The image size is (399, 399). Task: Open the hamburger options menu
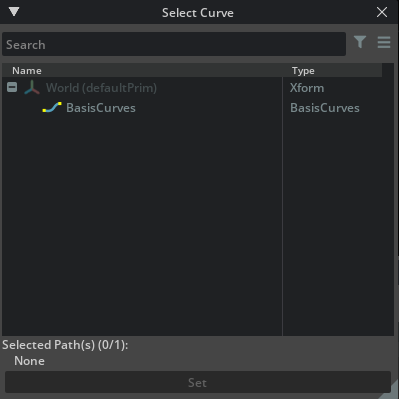point(384,42)
